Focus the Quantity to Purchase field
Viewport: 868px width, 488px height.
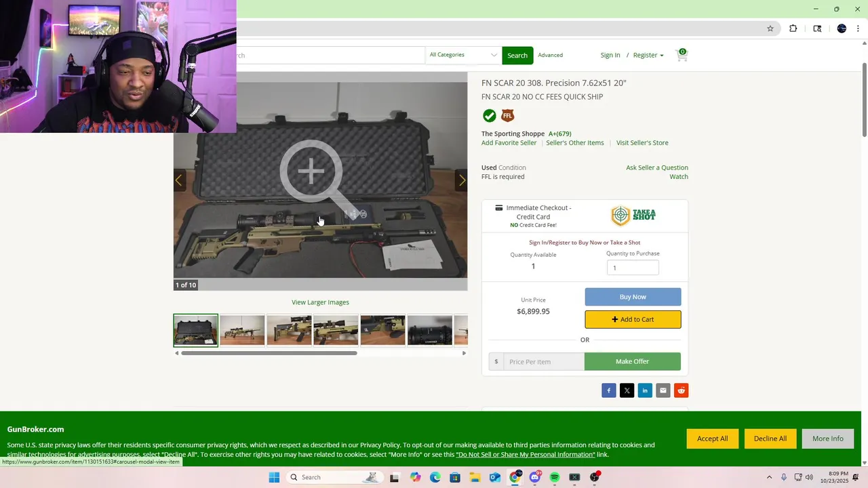633,268
